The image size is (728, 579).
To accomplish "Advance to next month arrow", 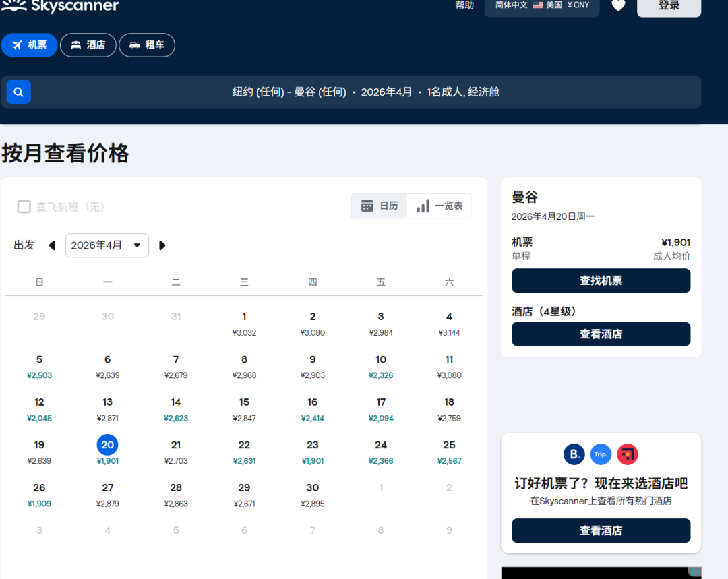I will [x=162, y=245].
